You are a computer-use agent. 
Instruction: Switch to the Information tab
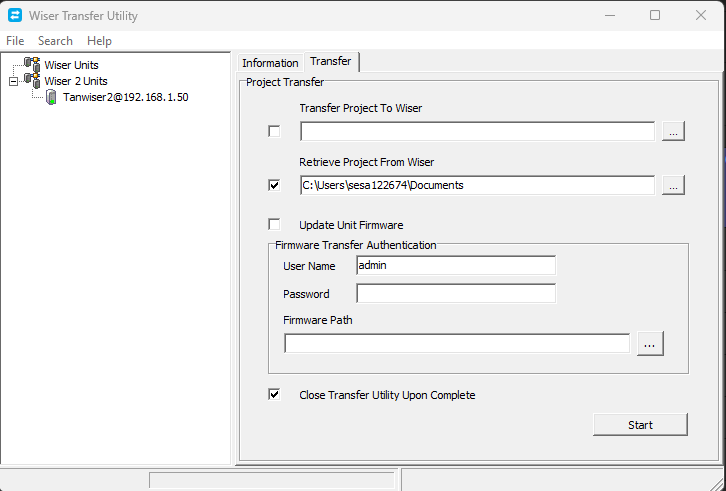coord(270,63)
